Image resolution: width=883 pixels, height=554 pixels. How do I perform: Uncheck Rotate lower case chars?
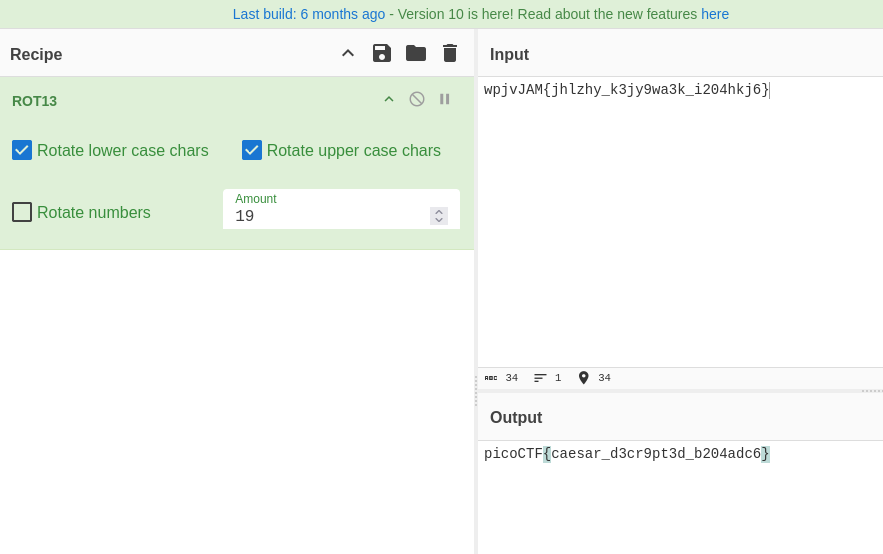pyautogui.click(x=22, y=150)
